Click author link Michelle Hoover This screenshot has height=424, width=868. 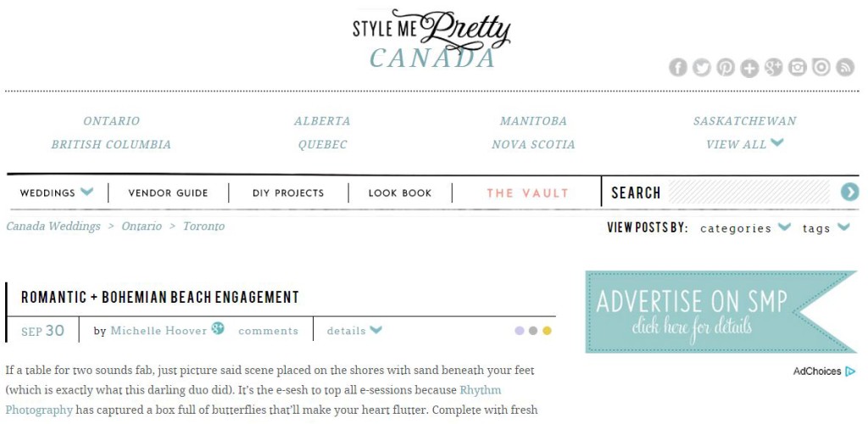click(x=159, y=331)
